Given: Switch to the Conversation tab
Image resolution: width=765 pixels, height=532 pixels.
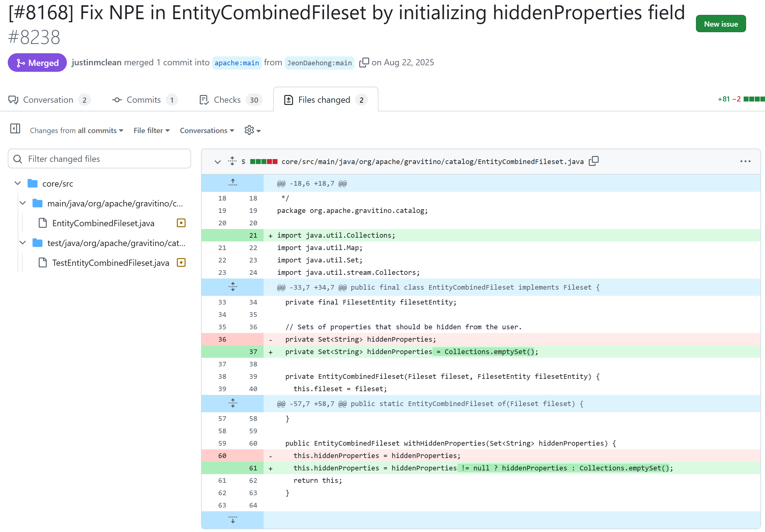Looking at the screenshot, I should (x=49, y=100).
